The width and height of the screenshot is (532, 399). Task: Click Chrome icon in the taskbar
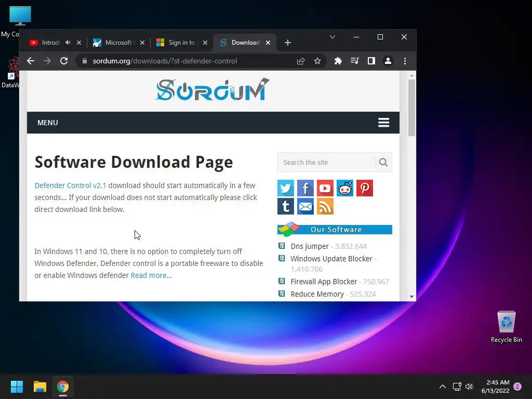(63, 387)
